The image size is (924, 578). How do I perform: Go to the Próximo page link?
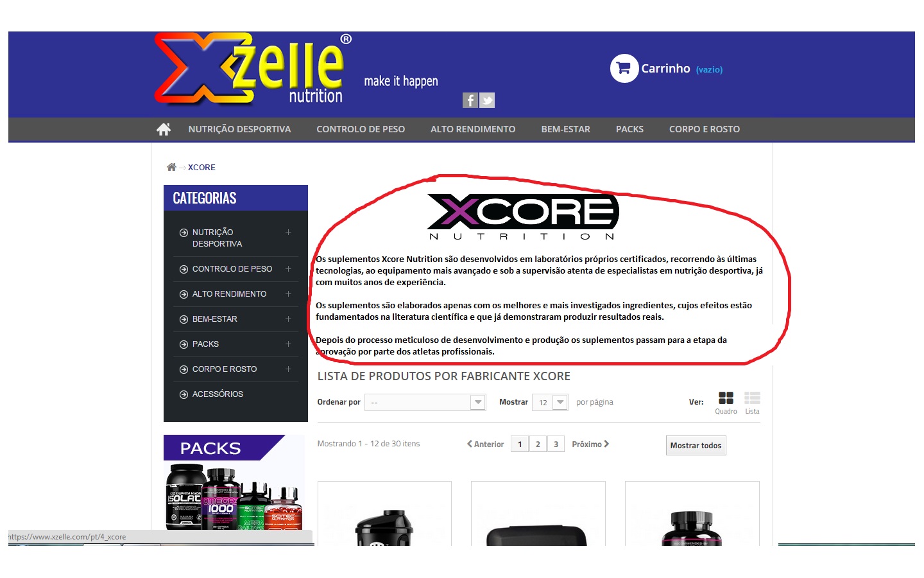(x=590, y=444)
